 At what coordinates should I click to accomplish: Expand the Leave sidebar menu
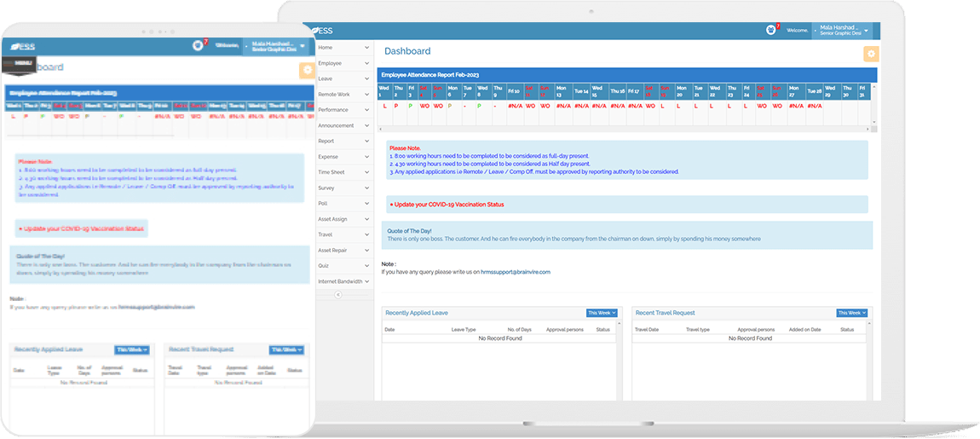(x=343, y=78)
